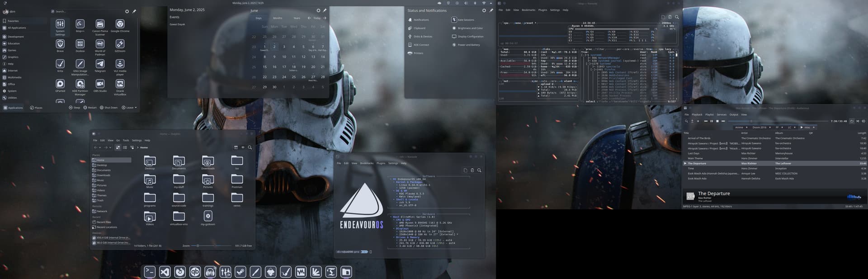Open the volume popup in Audacious
Viewport: 868px width, 279px height.
(x=863, y=121)
